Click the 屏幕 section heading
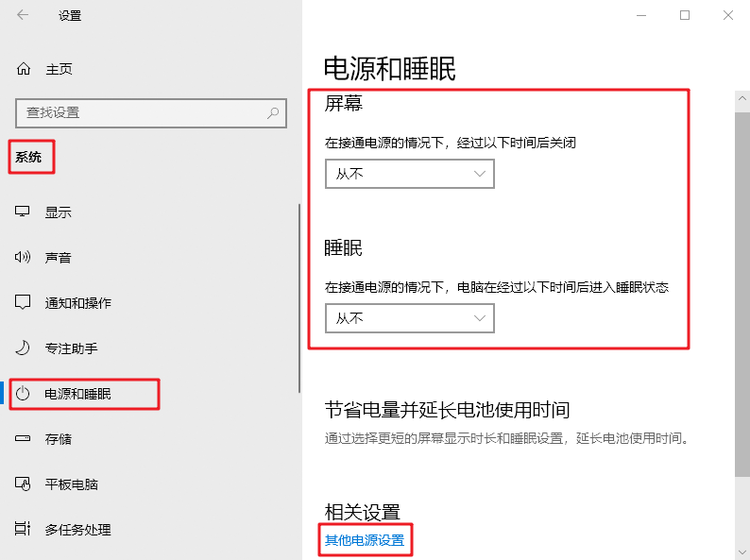 tap(344, 103)
